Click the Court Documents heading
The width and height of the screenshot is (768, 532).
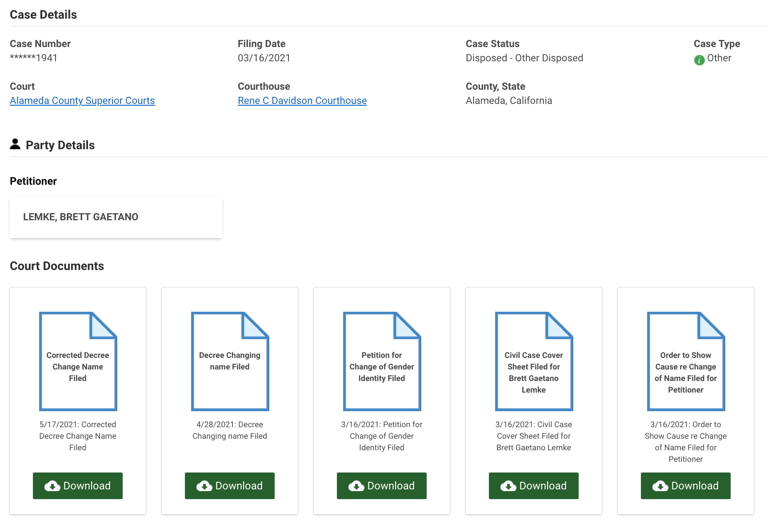[57, 266]
